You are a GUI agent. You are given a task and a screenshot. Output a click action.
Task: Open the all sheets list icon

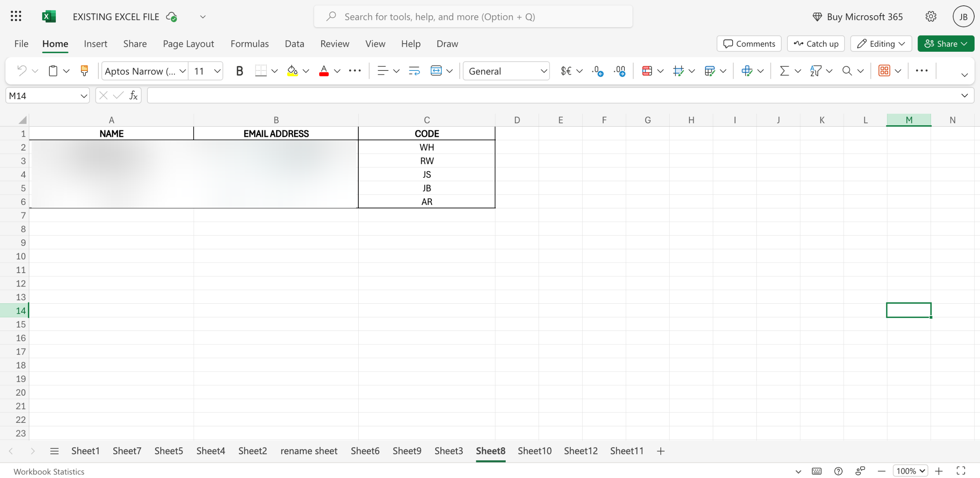(x=54, y=451)
